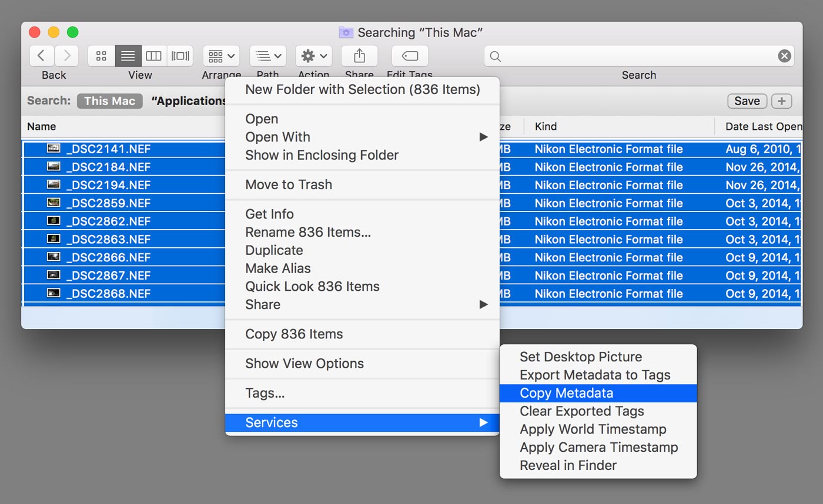Switch to Cover Flow view
Screen dimensions: 823x504
click(x=180, y=56)
